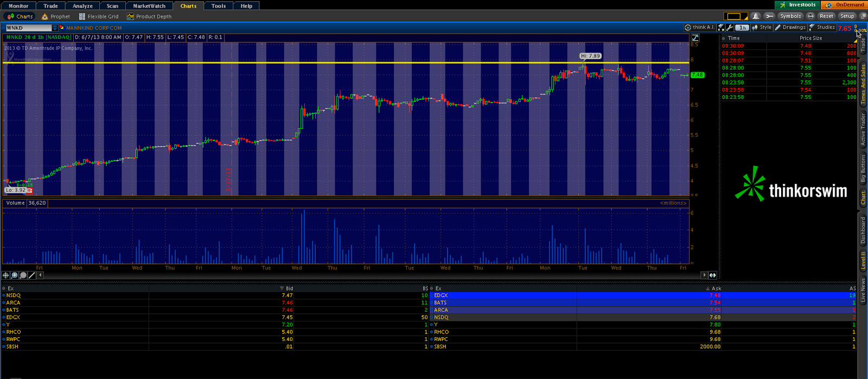This screenshot has width=868, height=379.
Task: Click the expand-right arrows icon under the chart
Action: 712,275
